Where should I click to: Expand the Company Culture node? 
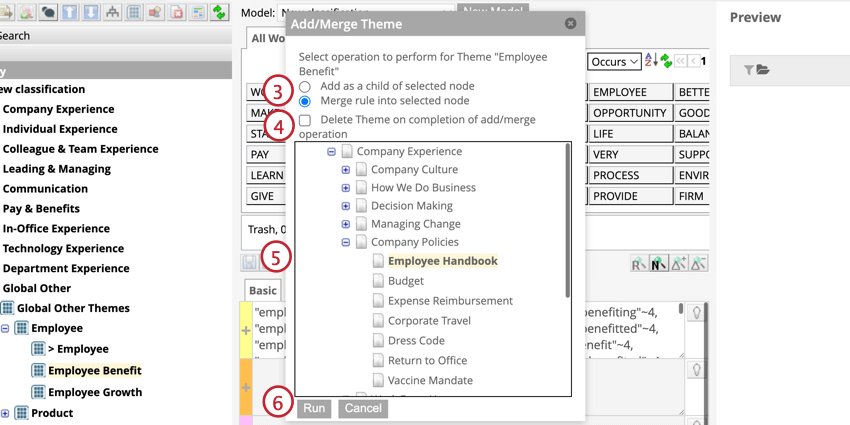346,170
